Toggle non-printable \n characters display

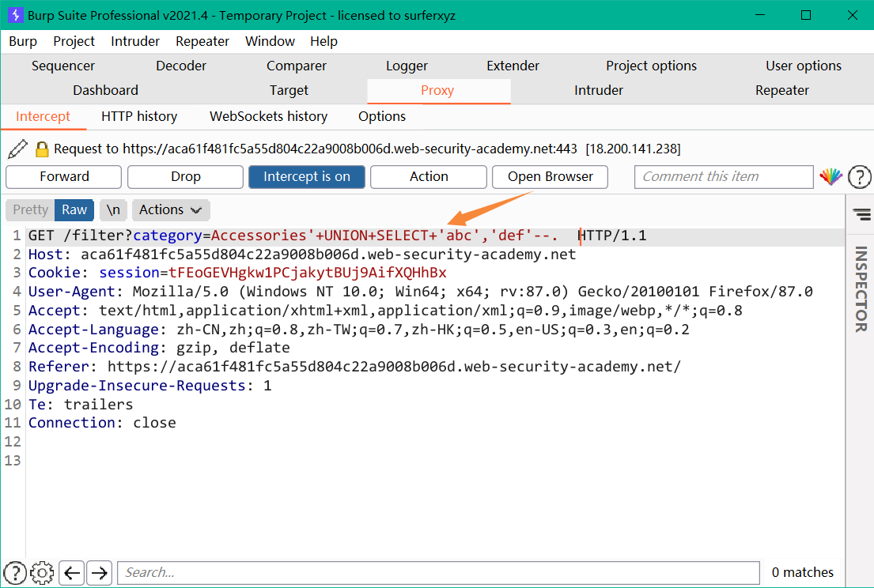(114, 210)
